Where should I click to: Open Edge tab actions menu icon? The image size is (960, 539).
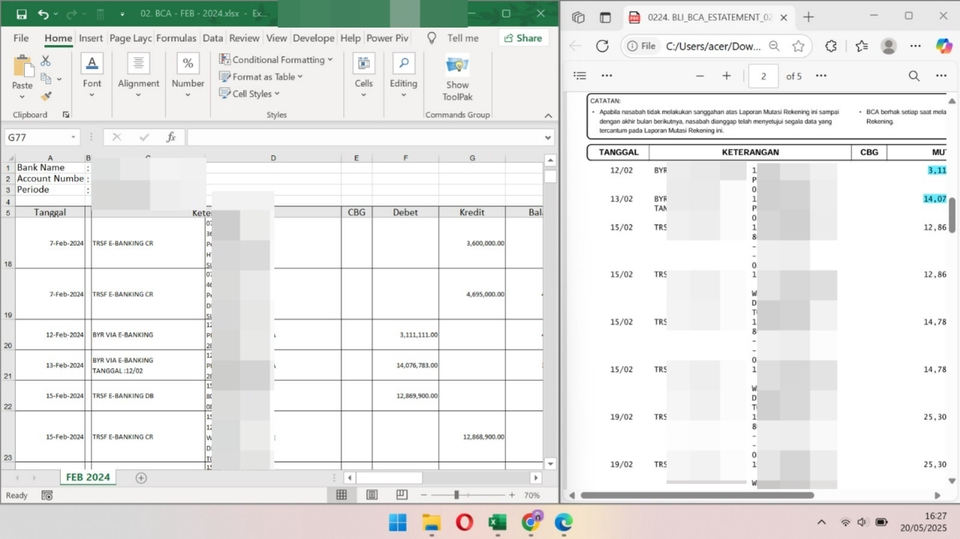(606, 17)
